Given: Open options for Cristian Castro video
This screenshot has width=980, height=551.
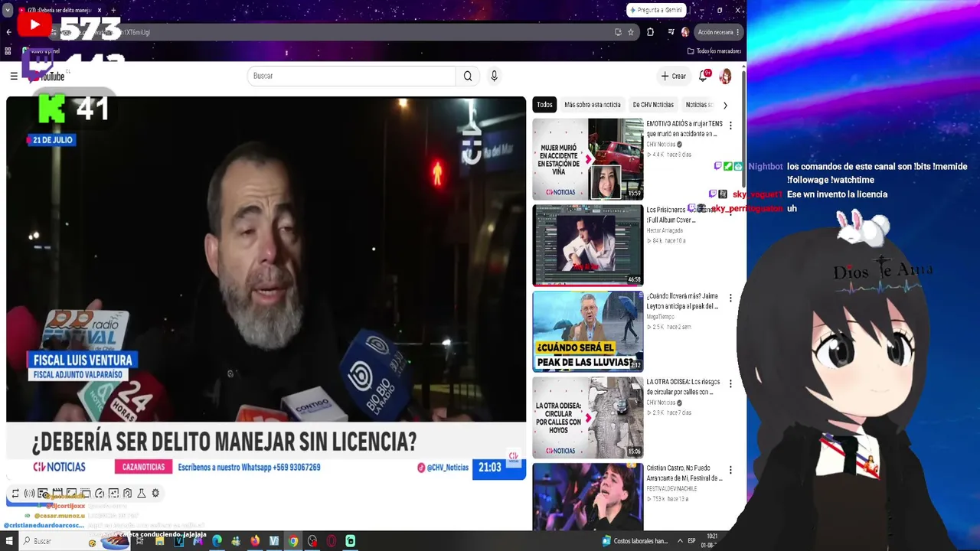Looking at the screenshot, I should point(730,470).
